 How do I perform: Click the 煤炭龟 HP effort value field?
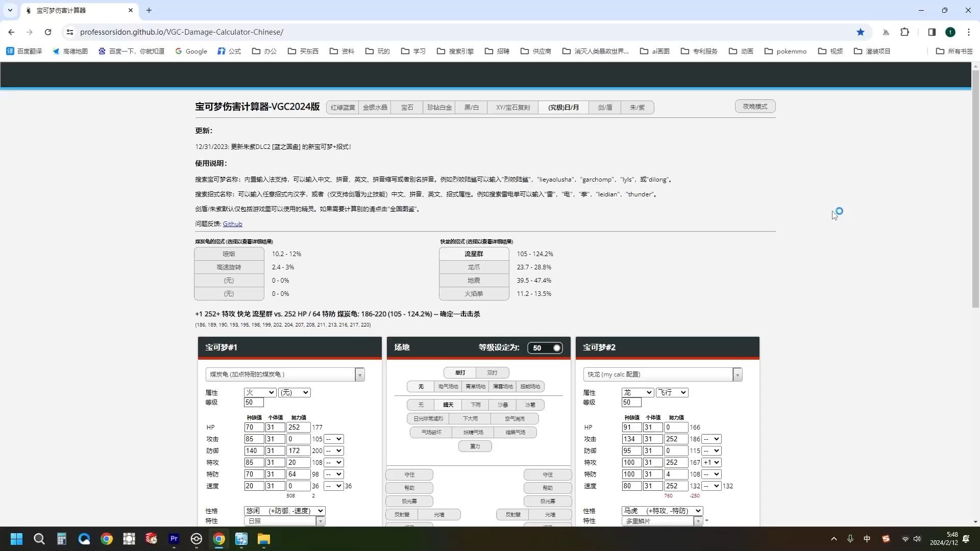[x=298, y=428]
